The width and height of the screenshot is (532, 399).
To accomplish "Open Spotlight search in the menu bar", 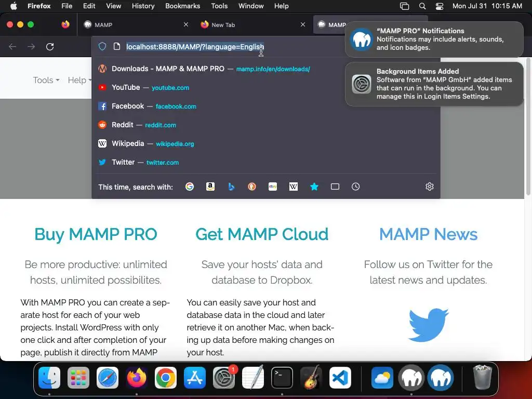I will [422, 6].
